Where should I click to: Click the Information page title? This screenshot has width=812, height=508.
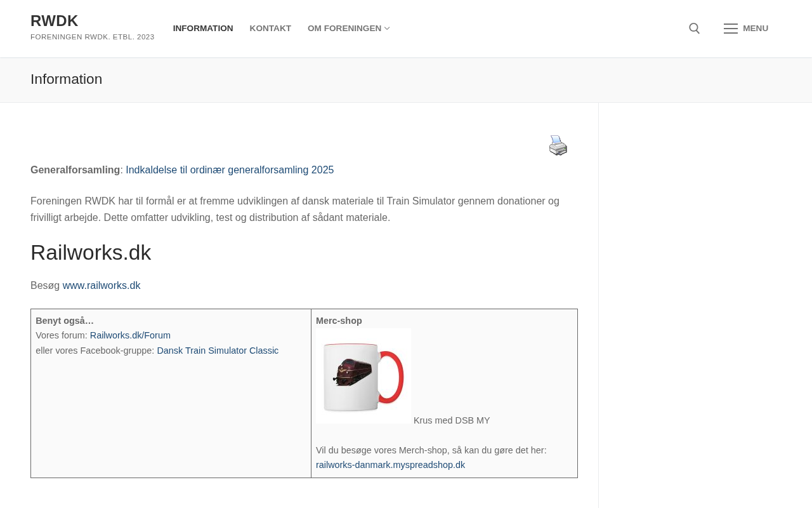pos(67,79)
